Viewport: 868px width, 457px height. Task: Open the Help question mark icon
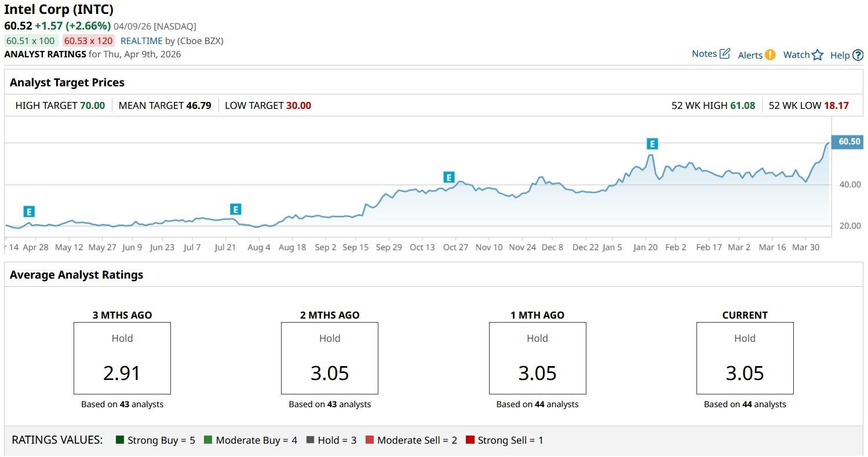[x=858, y=55]
